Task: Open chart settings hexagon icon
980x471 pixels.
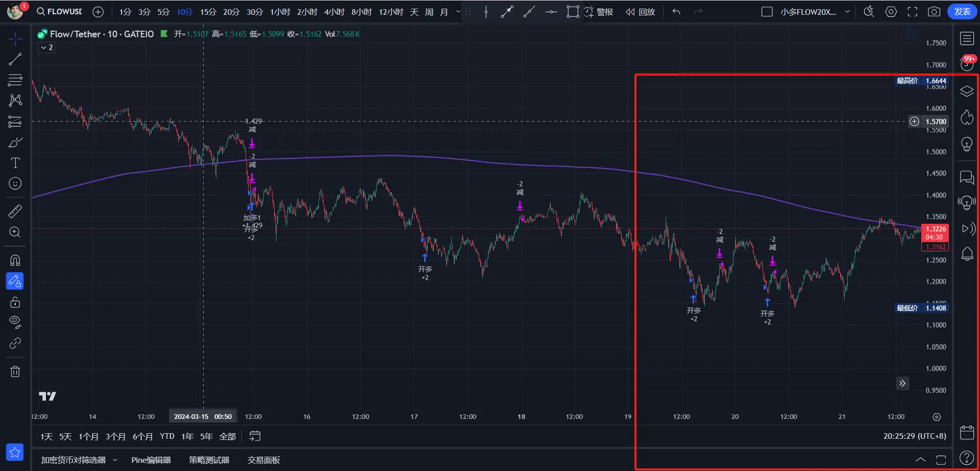Action: [891, 12]
